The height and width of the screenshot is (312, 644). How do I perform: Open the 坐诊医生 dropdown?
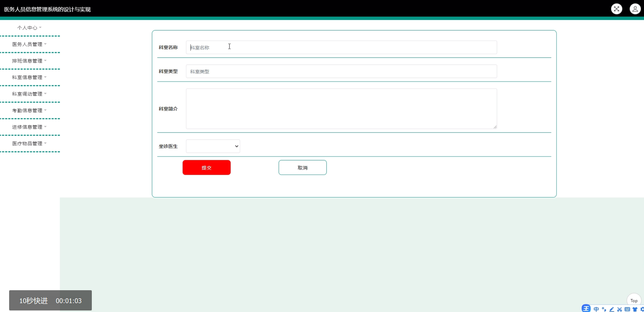(x=213, y=146)
